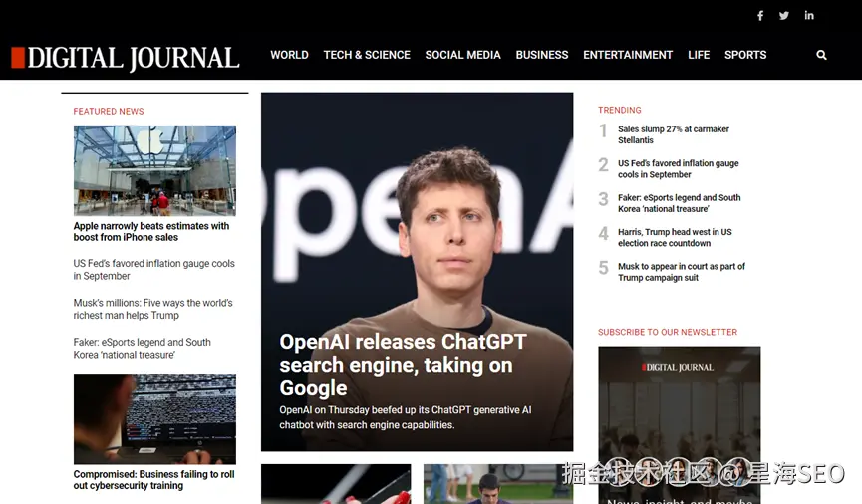862x504 pixels.
Task: Click the Digital Journal logo
Action: (126, 58)
